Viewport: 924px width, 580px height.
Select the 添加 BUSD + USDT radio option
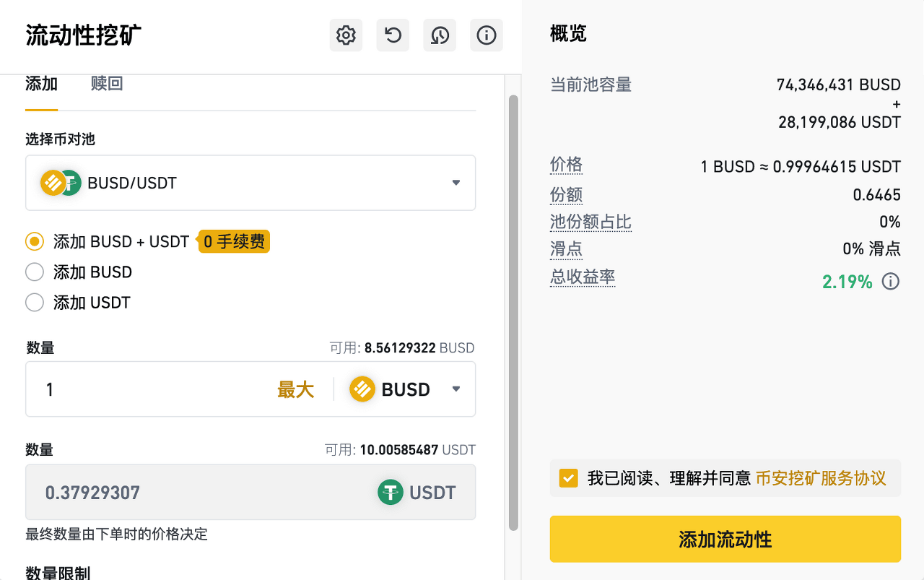pyautogui.click(x=35, y=241)
